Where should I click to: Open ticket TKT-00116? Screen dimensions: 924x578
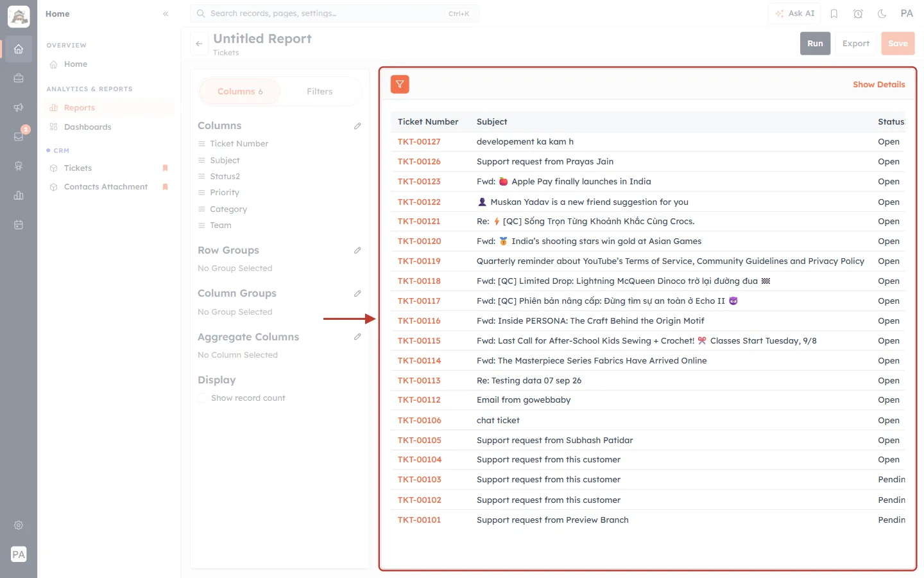pos(419,321)
